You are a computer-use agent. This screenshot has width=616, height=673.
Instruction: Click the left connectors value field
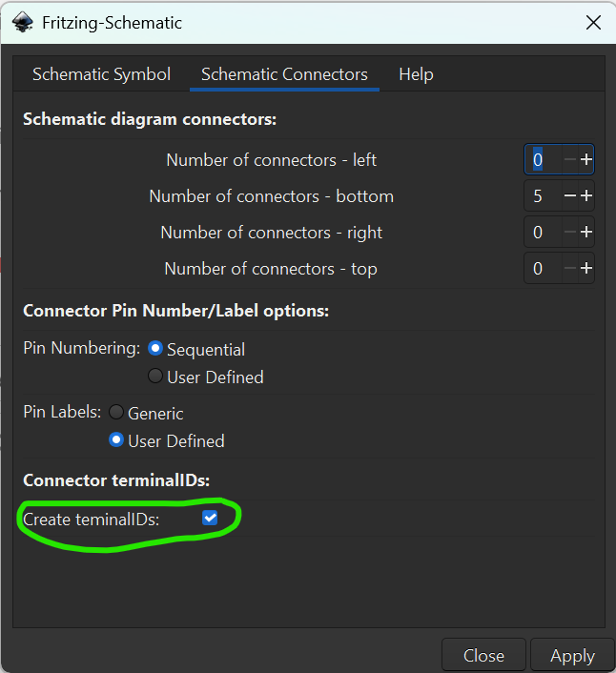point(543,159)
